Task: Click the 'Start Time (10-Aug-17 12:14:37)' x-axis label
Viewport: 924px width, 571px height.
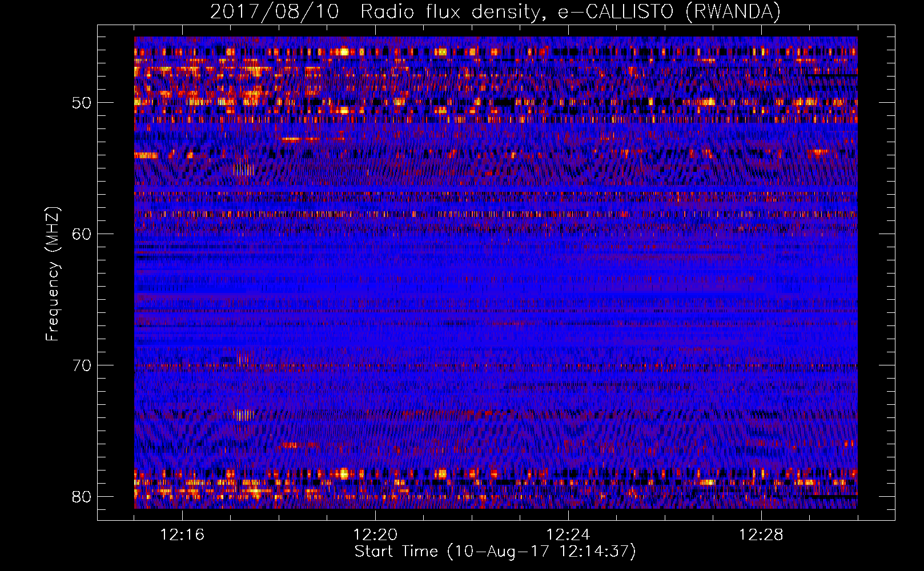Action: tap(495, 551)
